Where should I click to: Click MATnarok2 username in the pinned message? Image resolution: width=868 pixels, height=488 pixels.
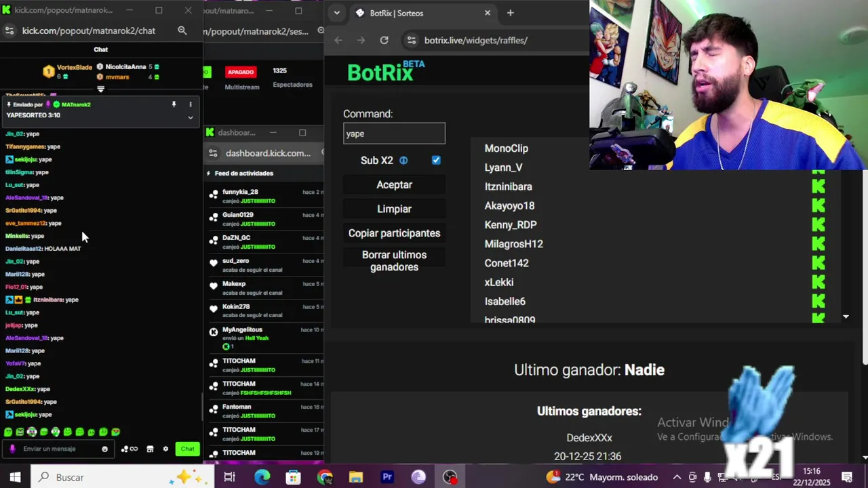(x=75, y=104)
